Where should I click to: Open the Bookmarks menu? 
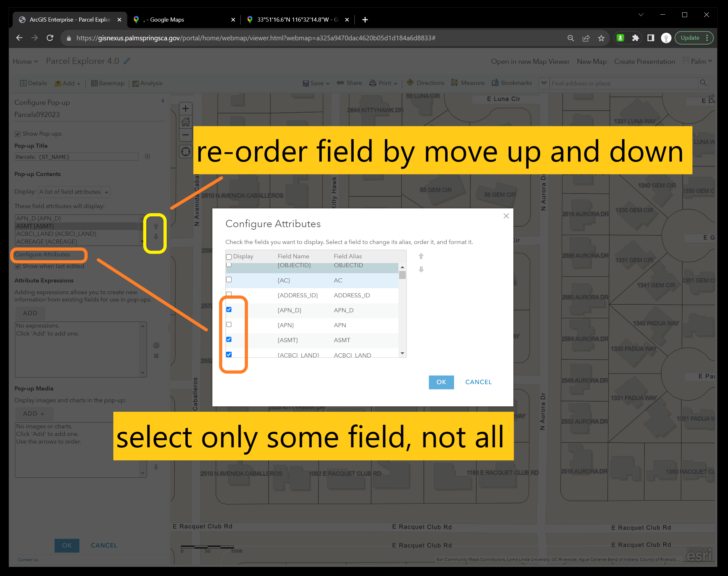pyautogui.click(x=512, y=83)
